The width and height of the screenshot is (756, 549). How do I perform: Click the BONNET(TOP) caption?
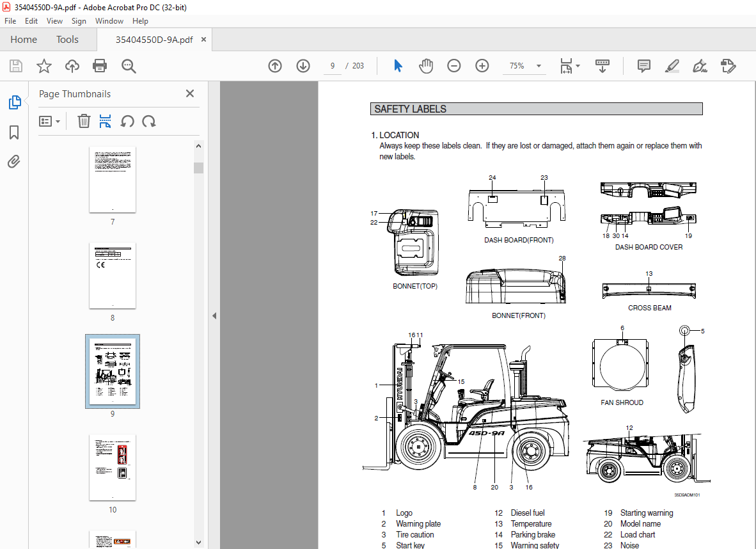pos(415,286)
